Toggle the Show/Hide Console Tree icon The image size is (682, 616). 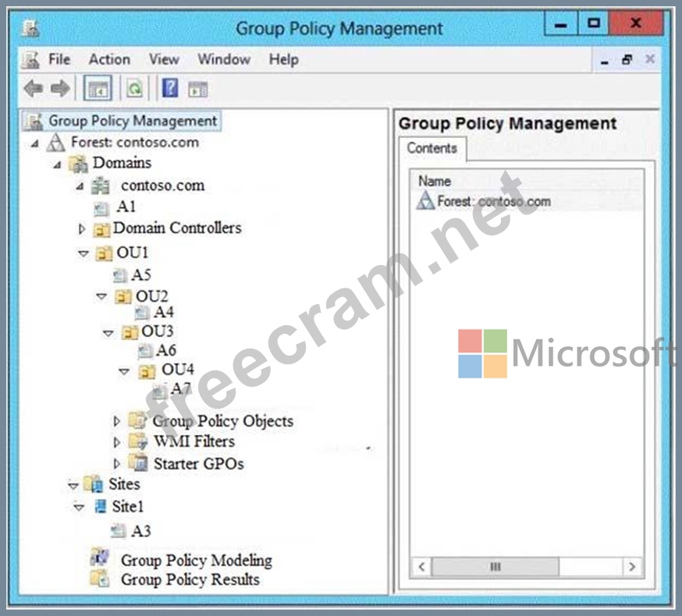pyautogui.click(x=98, y=89)
